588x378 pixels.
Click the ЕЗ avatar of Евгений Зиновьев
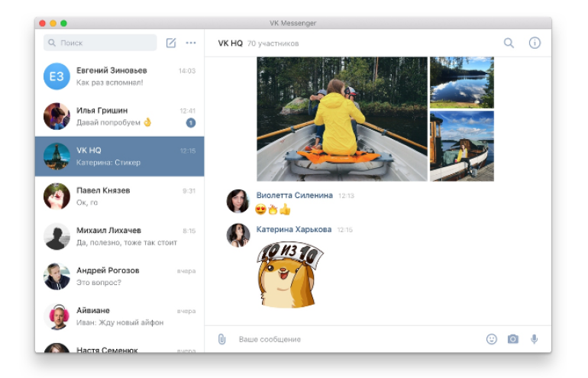pos(57,76)
